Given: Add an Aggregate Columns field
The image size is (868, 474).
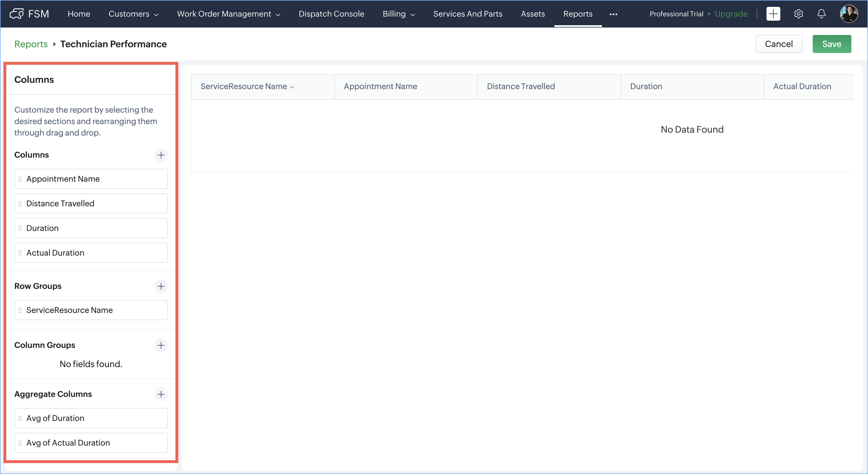Looking at the screenshot, I should [161, 394].
